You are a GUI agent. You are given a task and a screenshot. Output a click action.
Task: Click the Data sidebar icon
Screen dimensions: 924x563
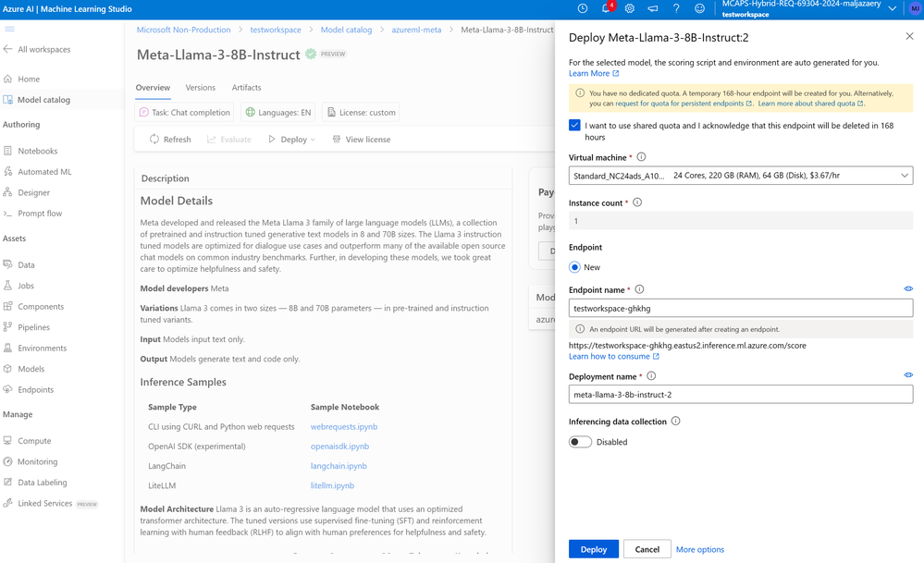click(7, 264)
